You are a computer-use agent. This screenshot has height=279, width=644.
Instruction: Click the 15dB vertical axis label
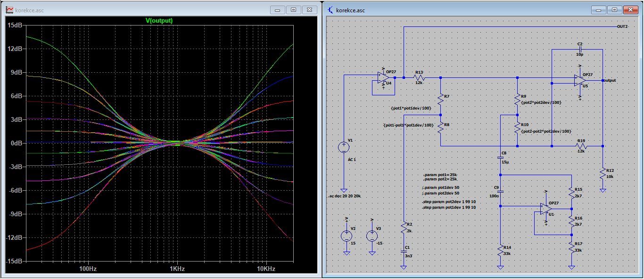(x=16, y=25)
